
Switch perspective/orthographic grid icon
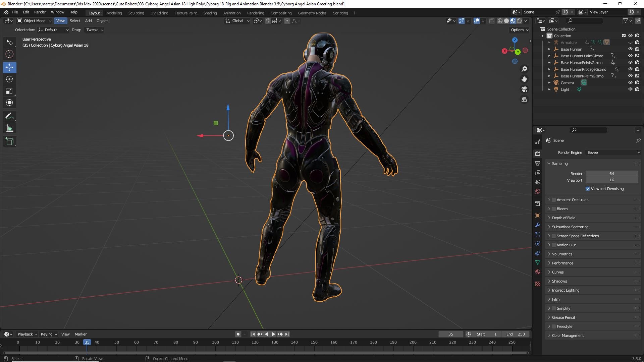coord(524,100)
